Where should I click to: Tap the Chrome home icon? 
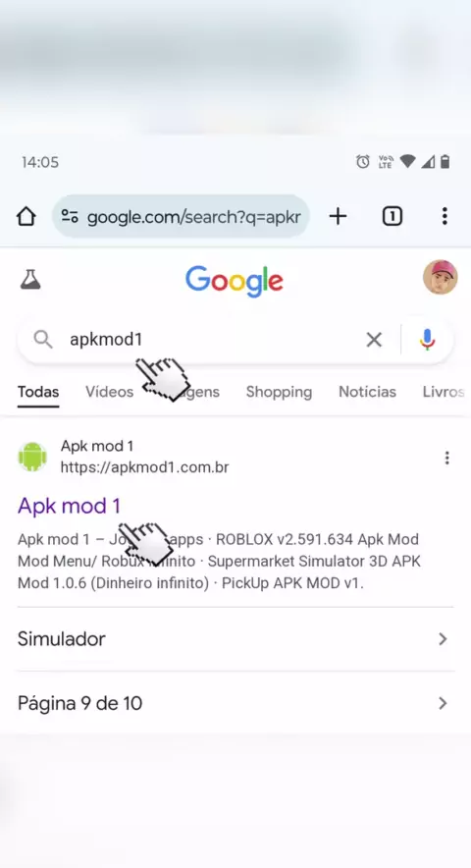(26, 216)
